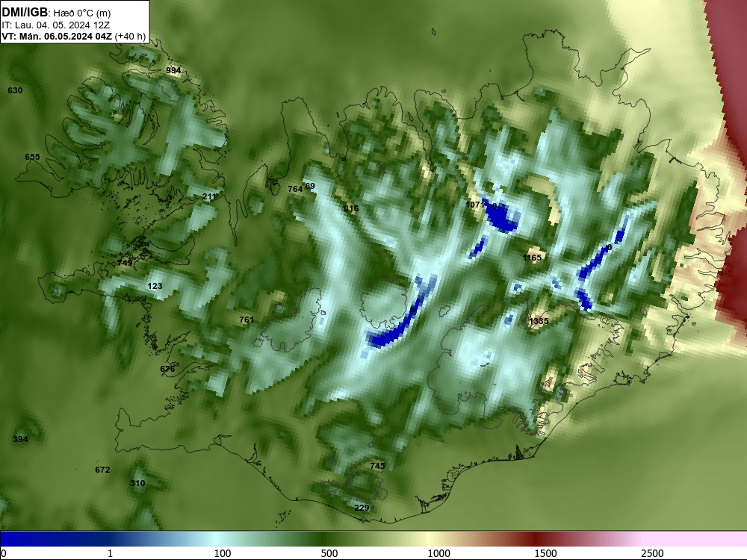Select the 229 height value
The height and width of the screenshot is (560, 747).
(x=362, y=508)
